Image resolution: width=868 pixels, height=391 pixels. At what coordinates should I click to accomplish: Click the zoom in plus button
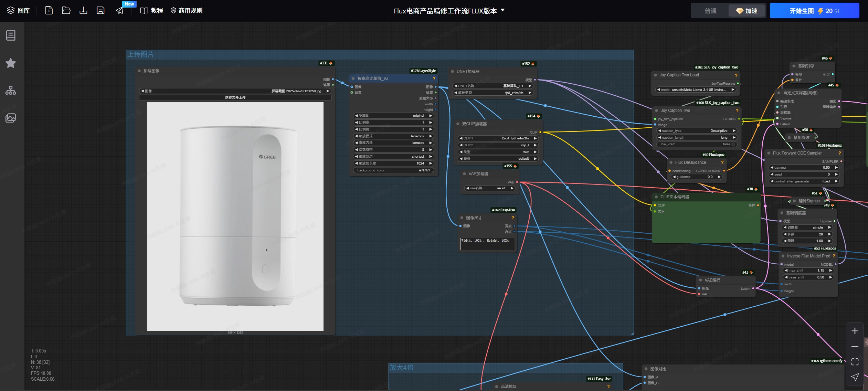click(855, 331)
